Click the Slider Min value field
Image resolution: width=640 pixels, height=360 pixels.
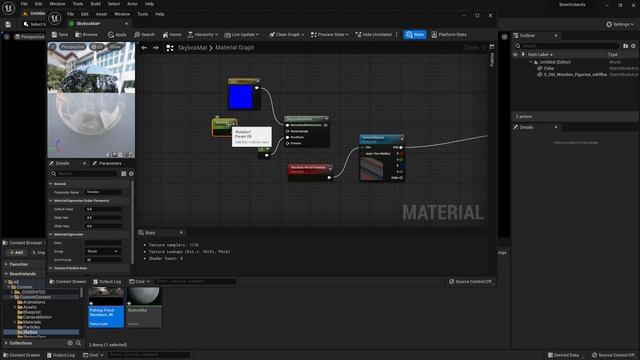coord(103,218)
